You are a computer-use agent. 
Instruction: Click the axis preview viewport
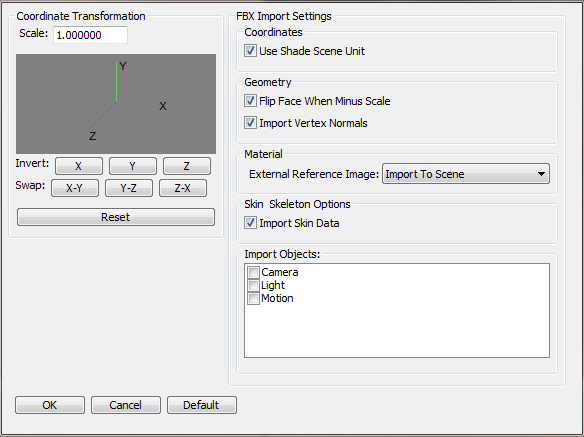pyautogui.click(x=116, y=104)
